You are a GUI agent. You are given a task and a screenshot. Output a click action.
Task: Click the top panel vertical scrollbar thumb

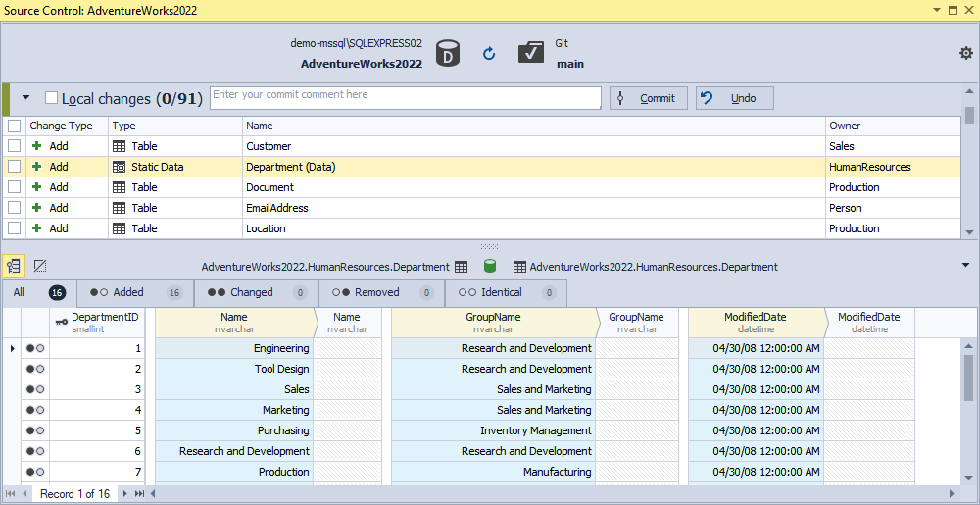969,115
